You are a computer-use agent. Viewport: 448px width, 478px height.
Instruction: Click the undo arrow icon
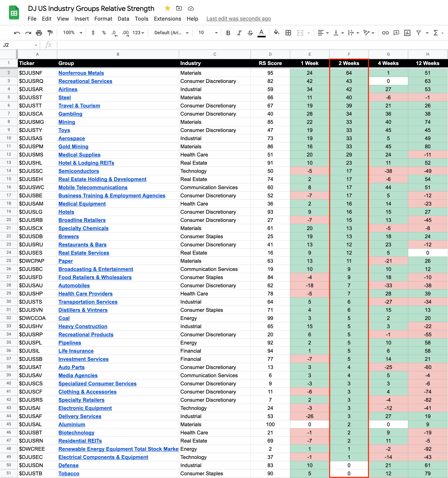click(x=17, y=33)
